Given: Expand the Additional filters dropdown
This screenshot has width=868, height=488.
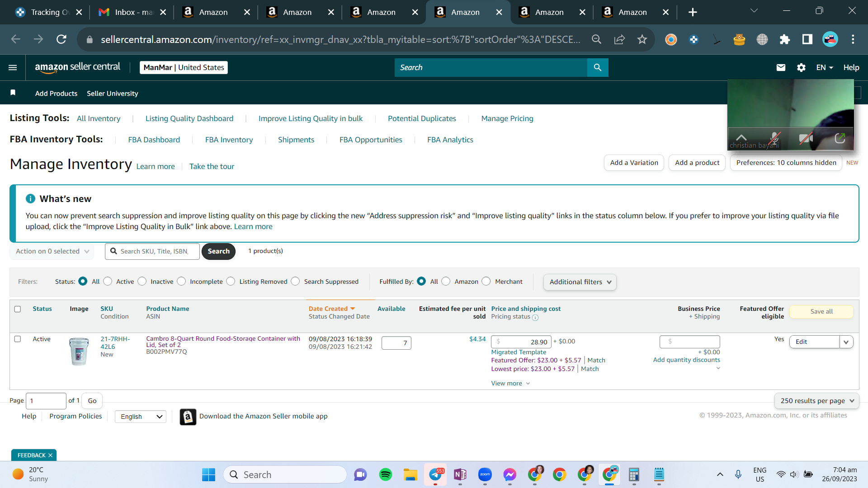Looking at the screenshot, I should coord(580,282).
